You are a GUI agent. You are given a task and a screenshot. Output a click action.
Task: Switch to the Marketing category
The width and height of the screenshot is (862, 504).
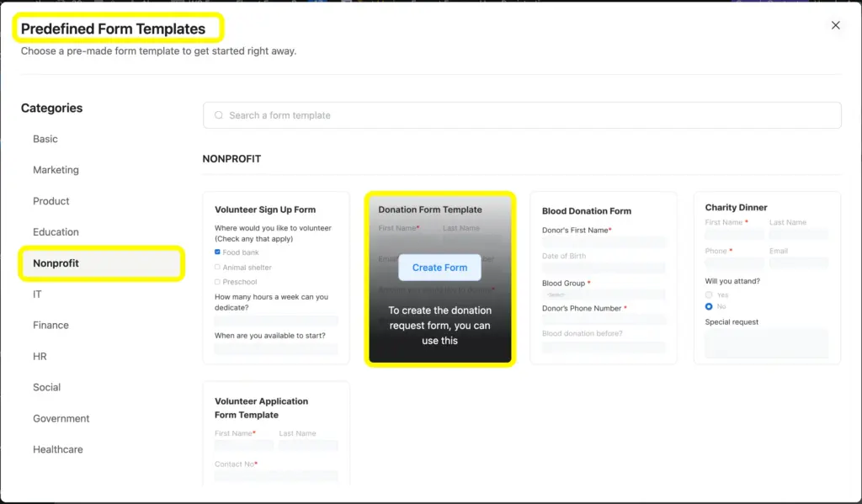pos(56,169)
